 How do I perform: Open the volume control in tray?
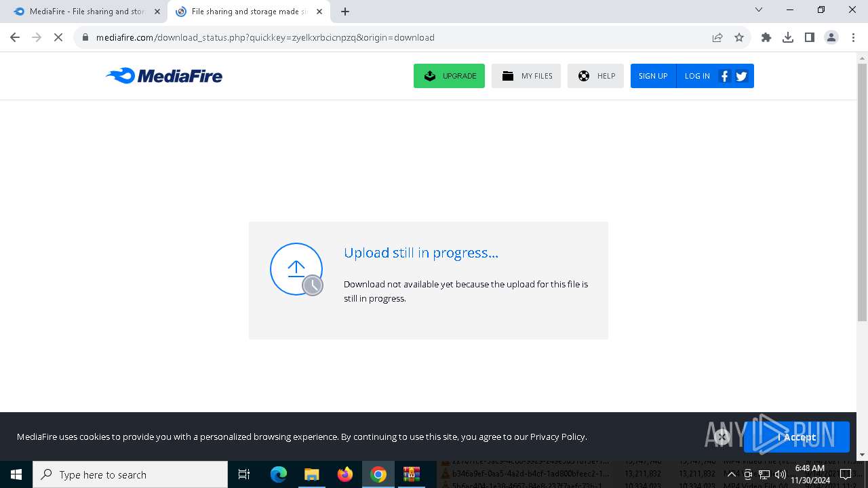tap(780, 474)
